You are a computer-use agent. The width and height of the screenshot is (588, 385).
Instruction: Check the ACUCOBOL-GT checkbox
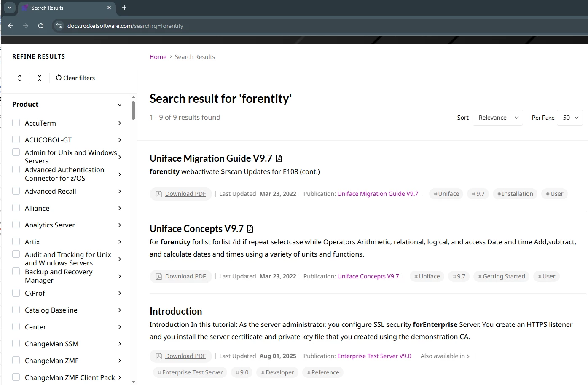pos(16,139)
